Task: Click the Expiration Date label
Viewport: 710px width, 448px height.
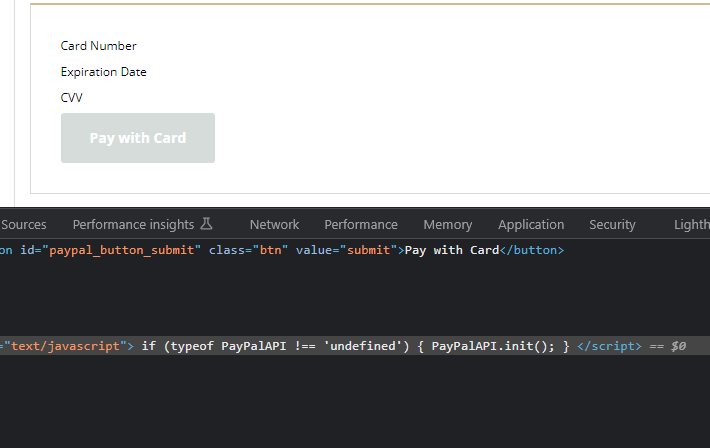Action: point(103,72)
